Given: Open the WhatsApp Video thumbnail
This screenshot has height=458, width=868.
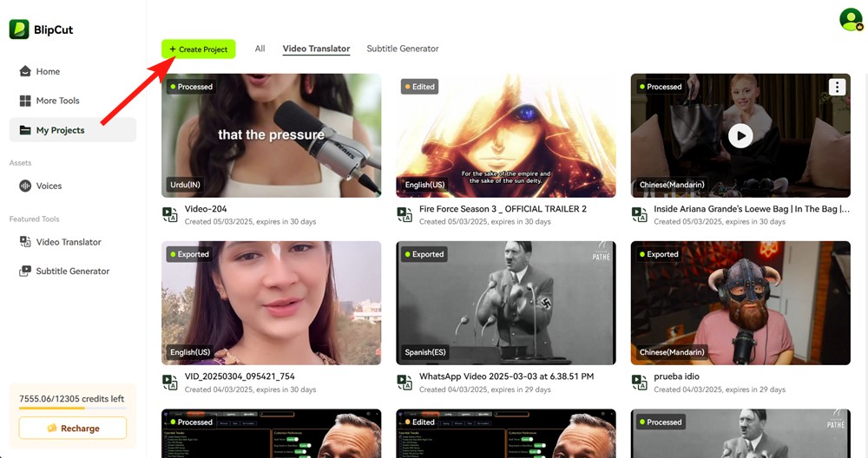Looking at the screenshot, I should point(506,303).
